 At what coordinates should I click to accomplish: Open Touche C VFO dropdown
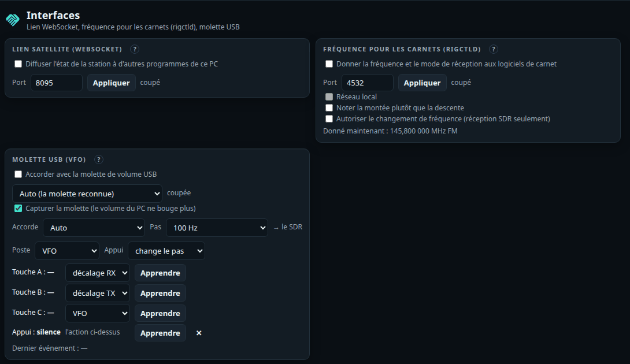coord(98,313)
